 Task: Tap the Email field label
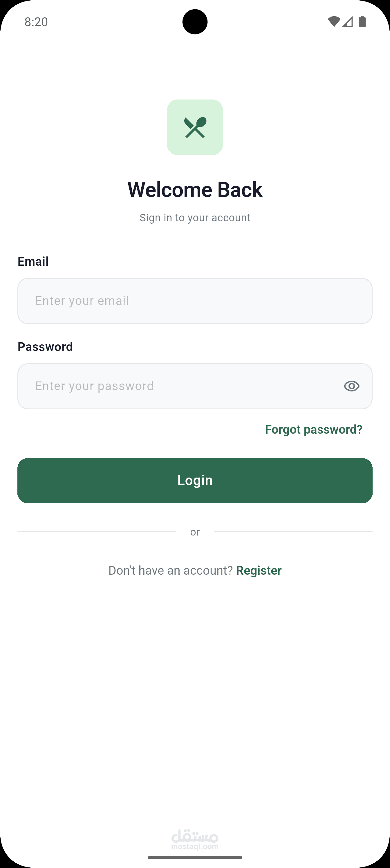click(33, 261)
